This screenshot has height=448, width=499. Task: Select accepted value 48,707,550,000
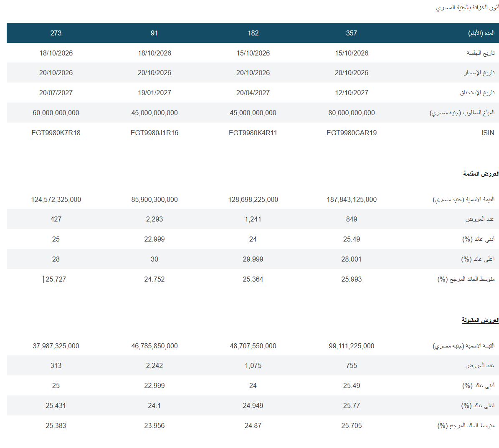pyautogui.click(x=253, y=346)
